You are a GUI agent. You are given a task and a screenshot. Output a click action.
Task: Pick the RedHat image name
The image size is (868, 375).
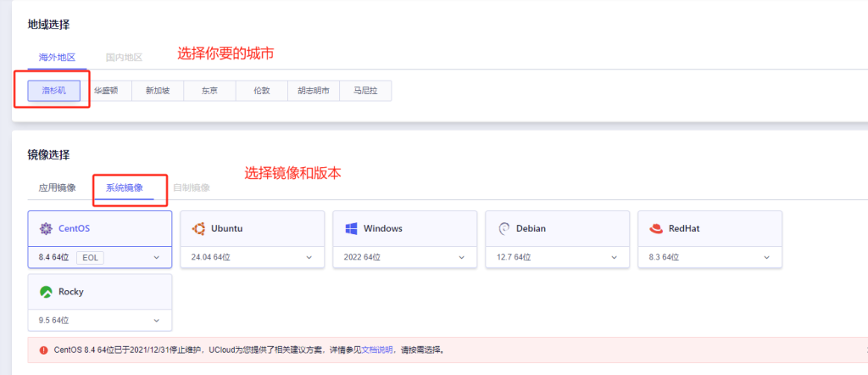684,228
